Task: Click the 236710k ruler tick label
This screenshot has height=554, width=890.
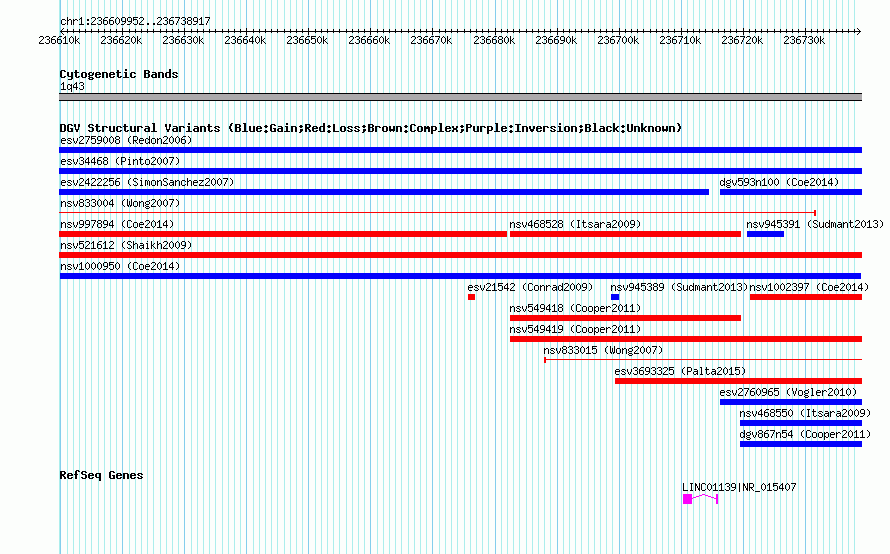Action: tap(680, 40)
